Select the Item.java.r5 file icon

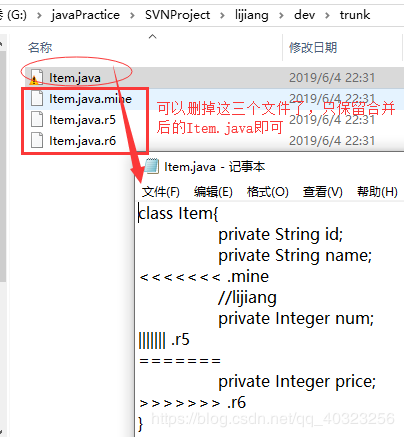click(x=37, y=119)
